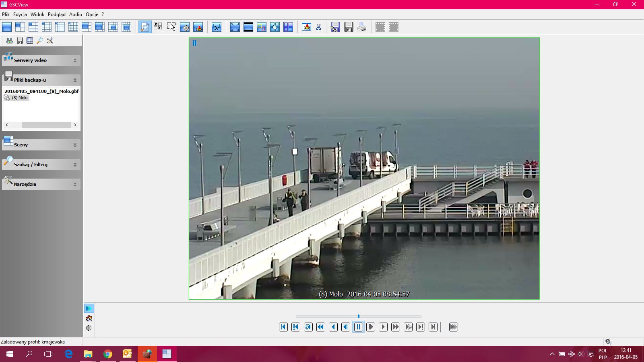The image size is (644, 362).
Task: Pause playback with the pause button
Action: (358, 327)
